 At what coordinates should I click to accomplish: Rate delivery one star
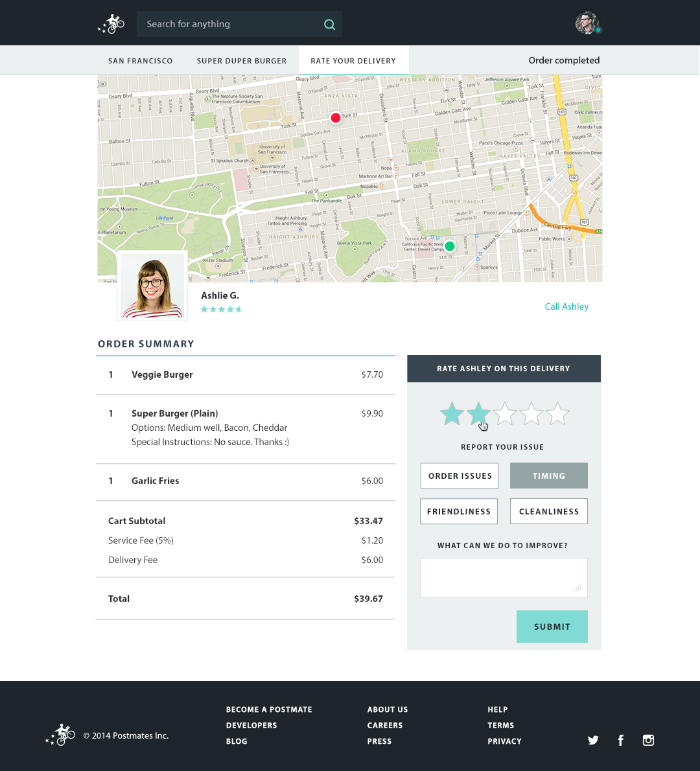tap(452, 413)
